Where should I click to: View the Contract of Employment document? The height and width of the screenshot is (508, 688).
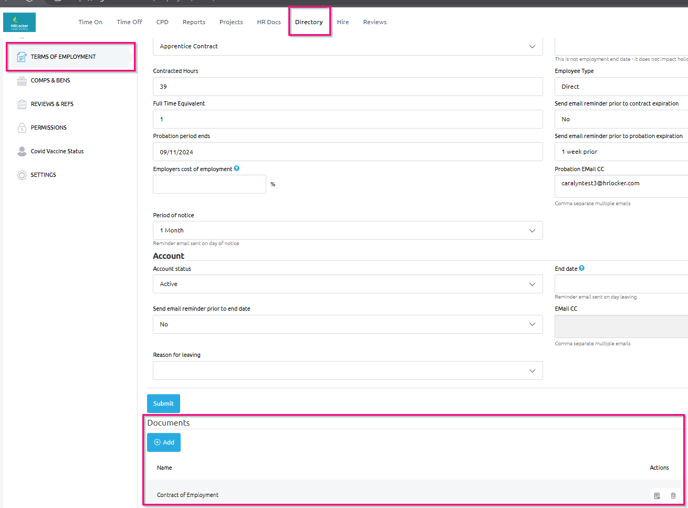coord(657,496)
